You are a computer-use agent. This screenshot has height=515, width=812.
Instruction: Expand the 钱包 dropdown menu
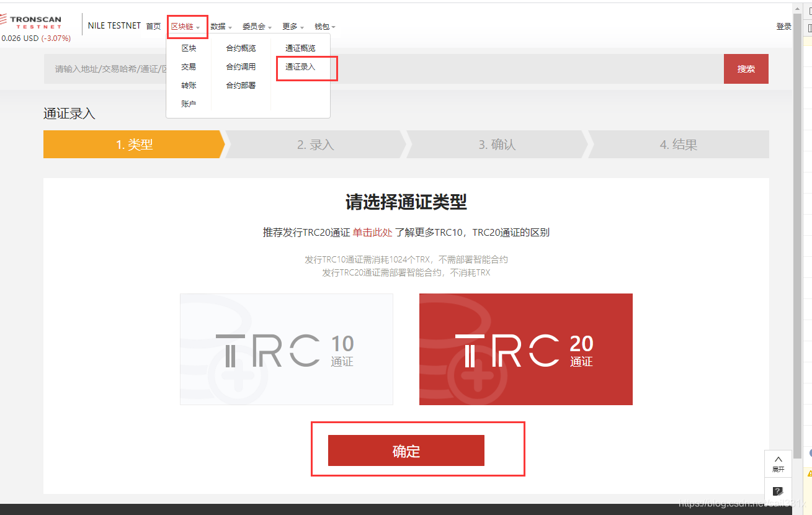[325, 27]
